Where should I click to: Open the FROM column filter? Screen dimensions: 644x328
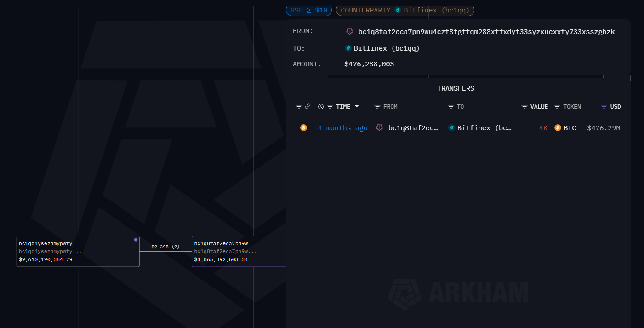[378, 106]
